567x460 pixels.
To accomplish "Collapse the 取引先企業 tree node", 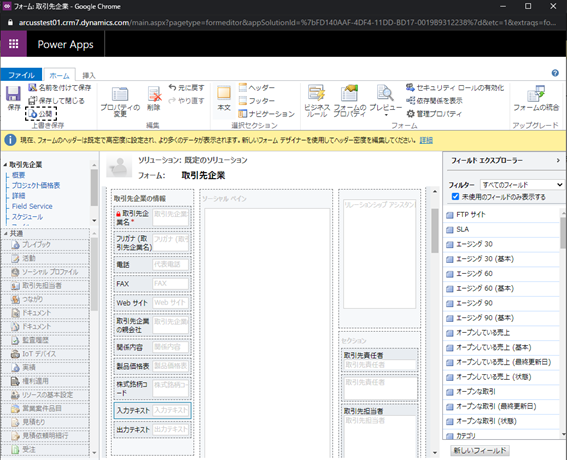I will (5, 165).
